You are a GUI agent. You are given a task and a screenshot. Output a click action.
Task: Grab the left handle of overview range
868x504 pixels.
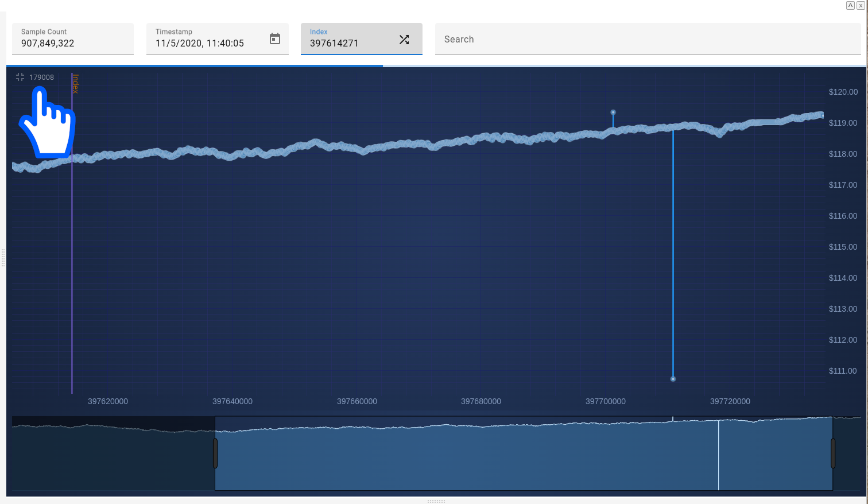[215, 453]
